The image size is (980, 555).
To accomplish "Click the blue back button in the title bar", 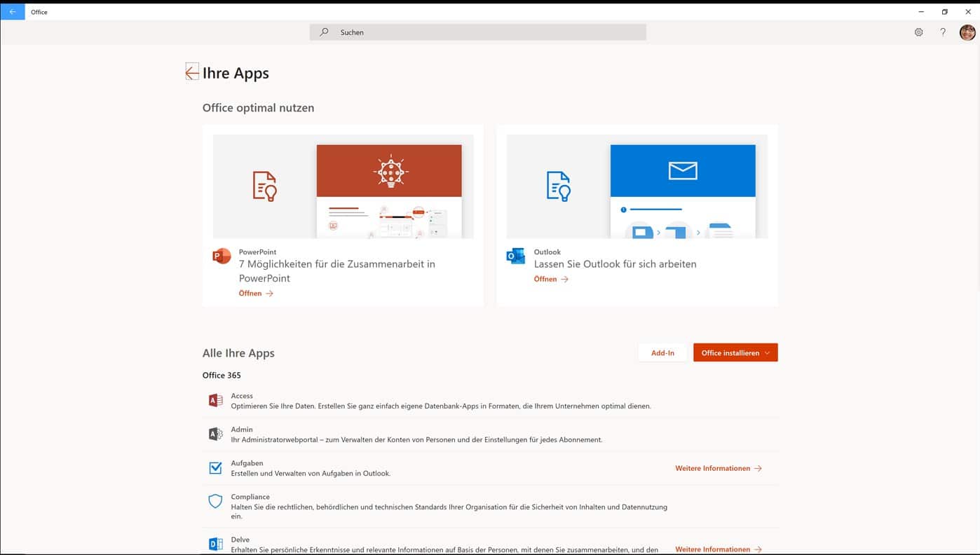I will click(11, 11).
